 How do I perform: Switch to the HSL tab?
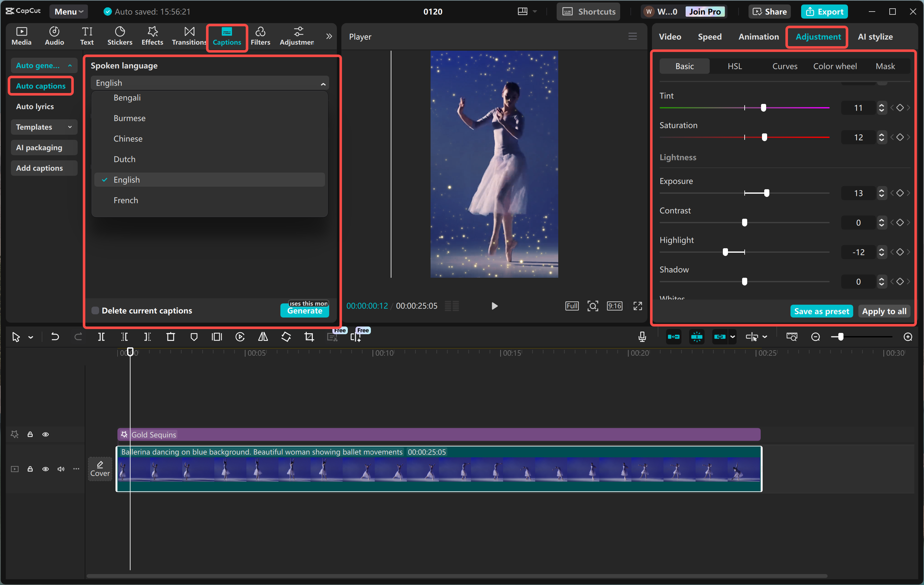(x=734, y=66)
